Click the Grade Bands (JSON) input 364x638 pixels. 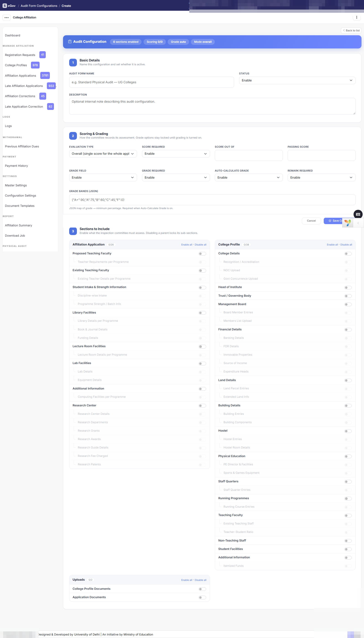pyautogui.click(x=212, y=200)
